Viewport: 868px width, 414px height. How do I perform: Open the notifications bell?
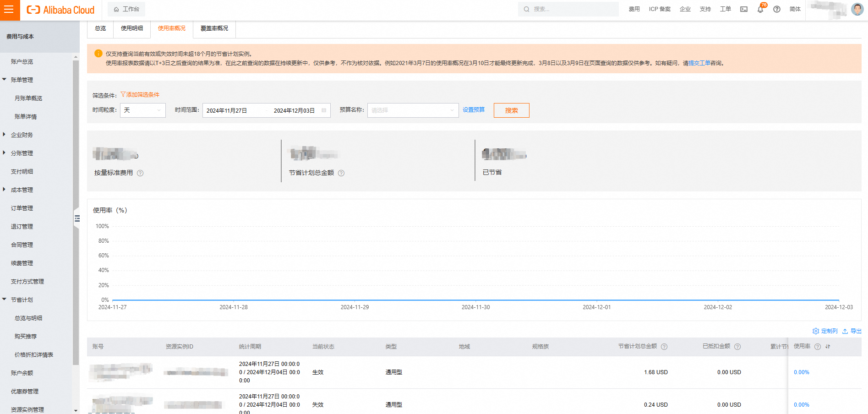pos(760,9)
